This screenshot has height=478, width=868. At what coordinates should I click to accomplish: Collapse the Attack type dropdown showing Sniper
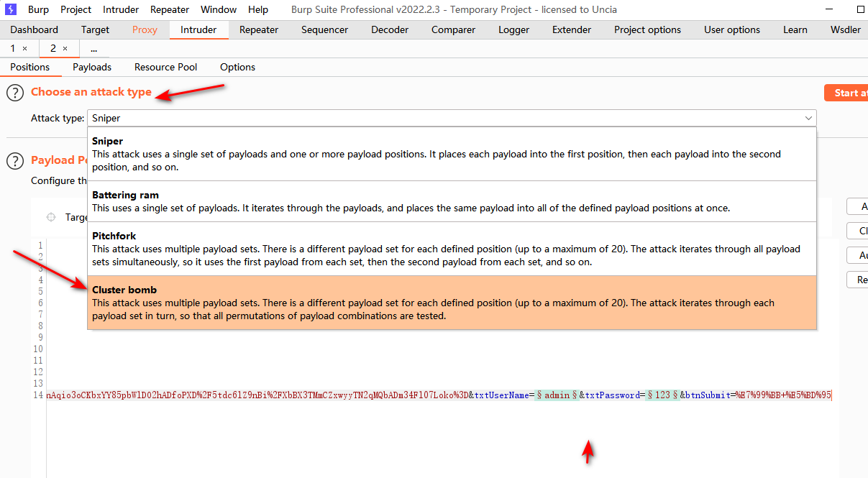pyautogui.click(x=452, y=118)
